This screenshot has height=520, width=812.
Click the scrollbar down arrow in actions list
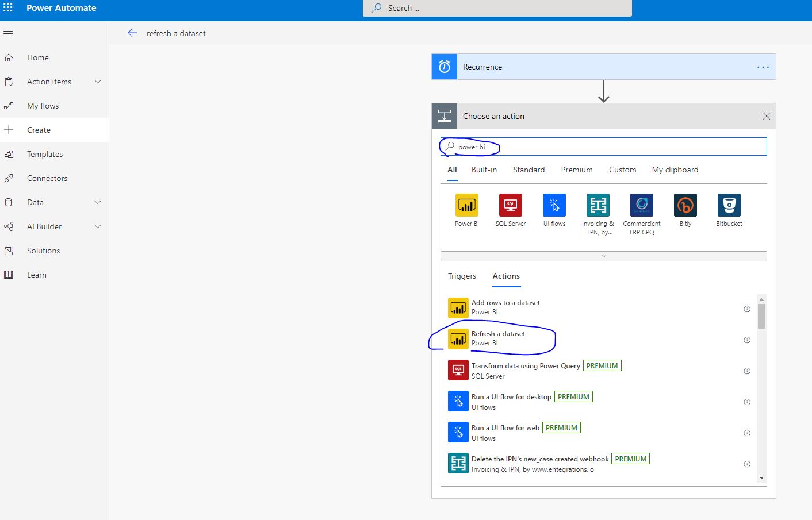click(x=761, y=478)
